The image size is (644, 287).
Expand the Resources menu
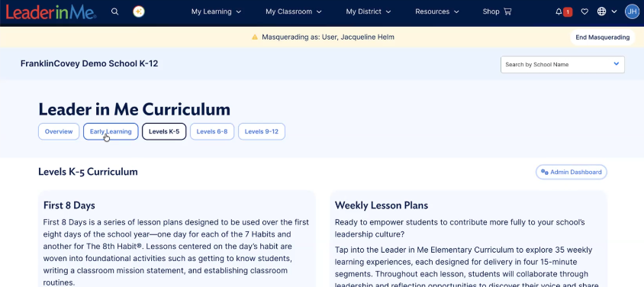[437, 11]
